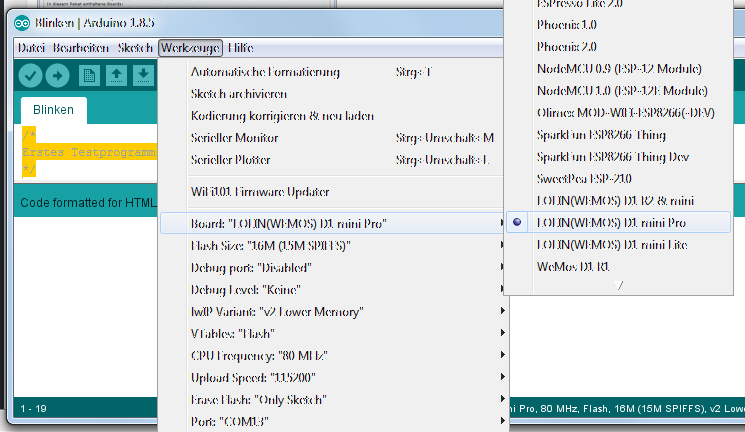Image resolution: width=745 pixels, height=432 pixels.
Task: Click the Save sketch down-arrow icon
Action: [x=144, y=75]
